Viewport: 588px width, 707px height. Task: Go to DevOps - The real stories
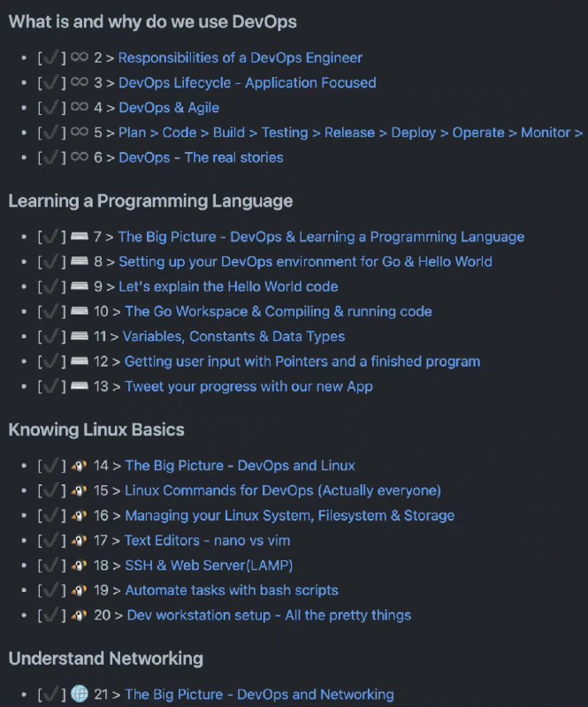click(x=201, y=158)
